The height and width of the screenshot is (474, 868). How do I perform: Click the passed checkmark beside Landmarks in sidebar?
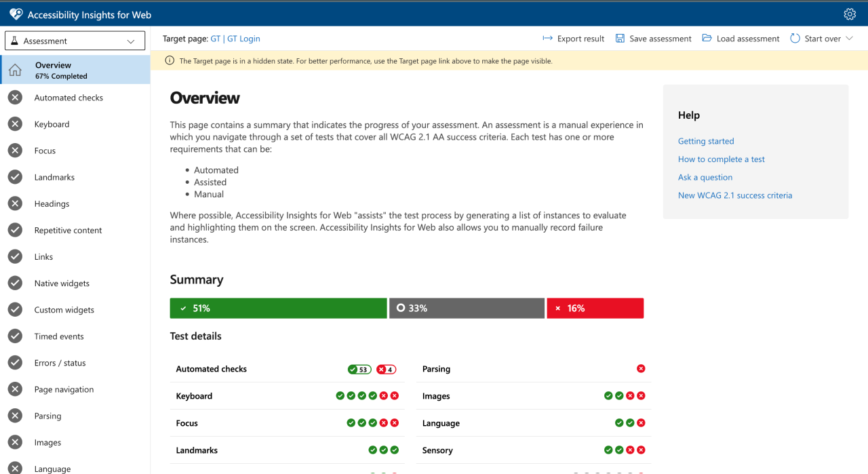[15, 177]
